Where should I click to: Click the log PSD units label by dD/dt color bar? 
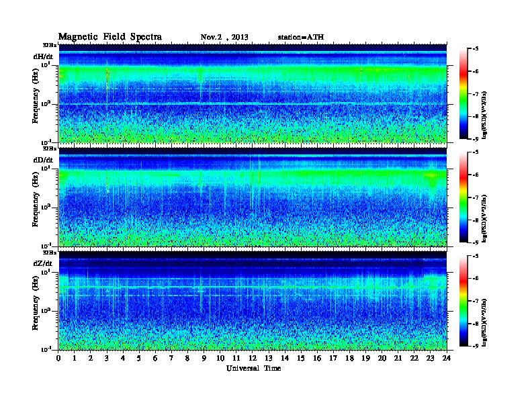pyautogui.click(x=484, y=219)
